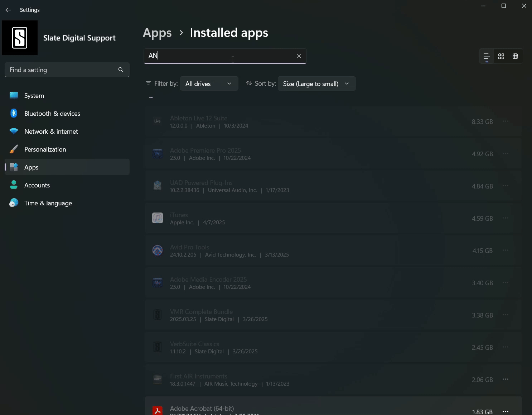Viewport: 532px width, 415px height.
Task: Click the Apps breadcrumb link
Action: point(157,33)
